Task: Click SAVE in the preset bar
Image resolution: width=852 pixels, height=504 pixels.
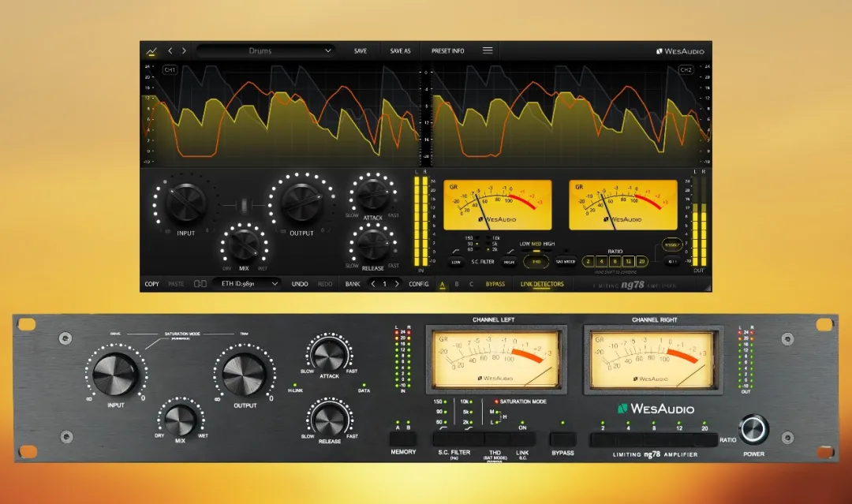Action: point(361,50)
